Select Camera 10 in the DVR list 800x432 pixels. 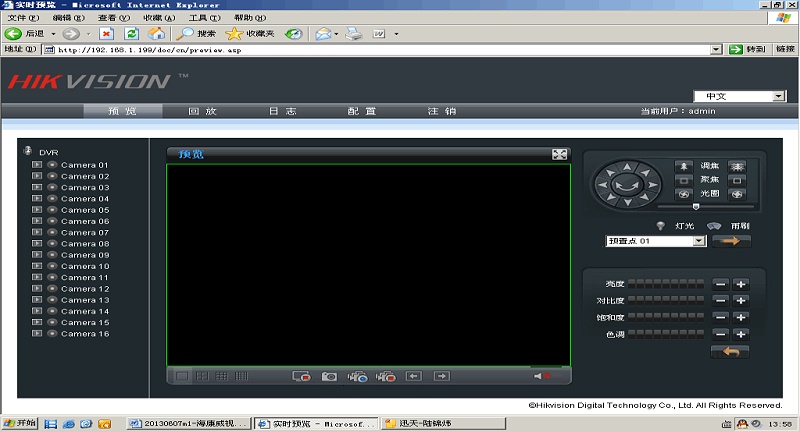coord(85,266)
